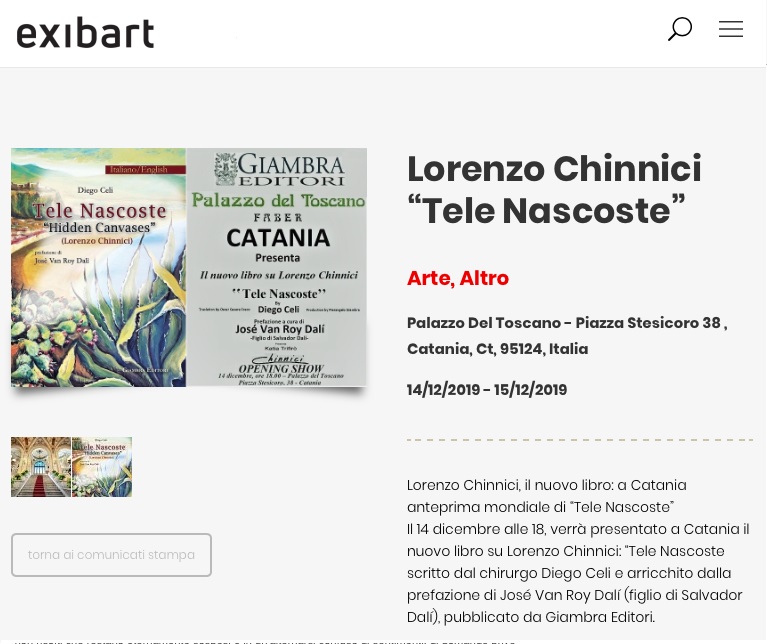Image resolution: width=767 pixels, height=644 pixels.
Task: Open the 'Arte' category link
Action: pos(427,278)
